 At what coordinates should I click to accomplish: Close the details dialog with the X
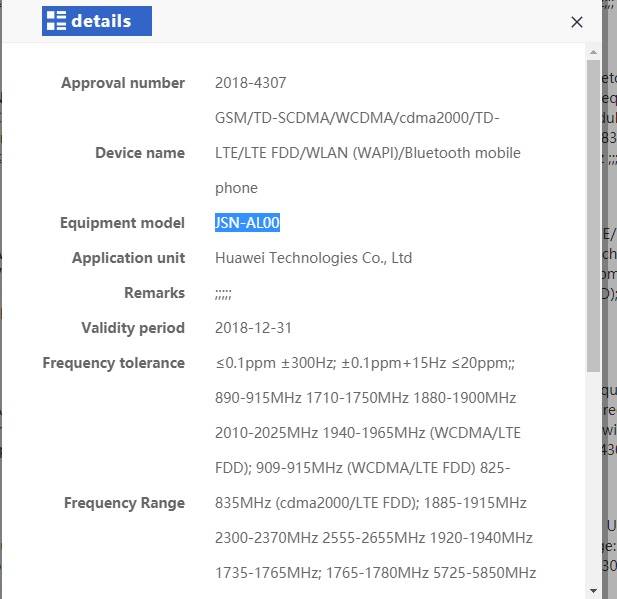tap(576, 22)
